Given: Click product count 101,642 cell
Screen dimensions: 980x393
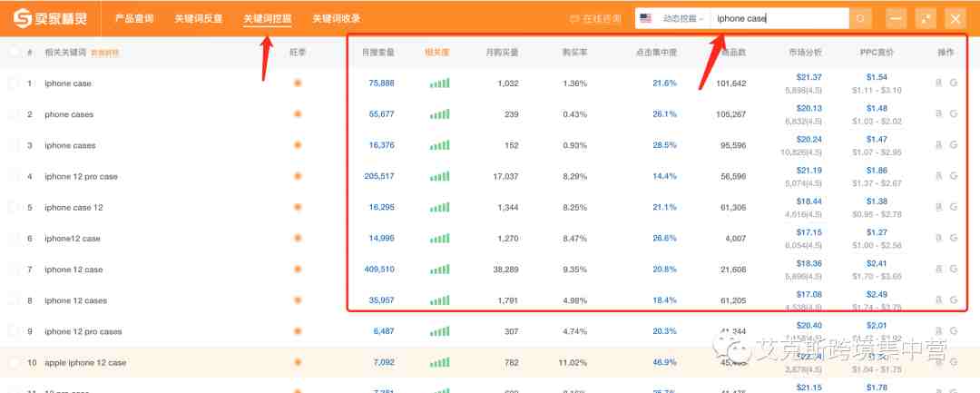Looking at the screenshot, I should point(731,84).
